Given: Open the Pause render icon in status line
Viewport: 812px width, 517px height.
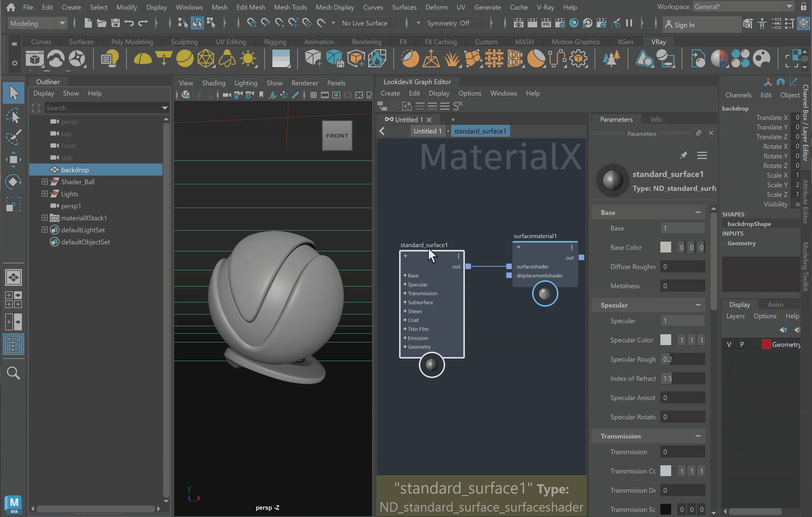Looking at the screenshot, I should pos(629,23).
